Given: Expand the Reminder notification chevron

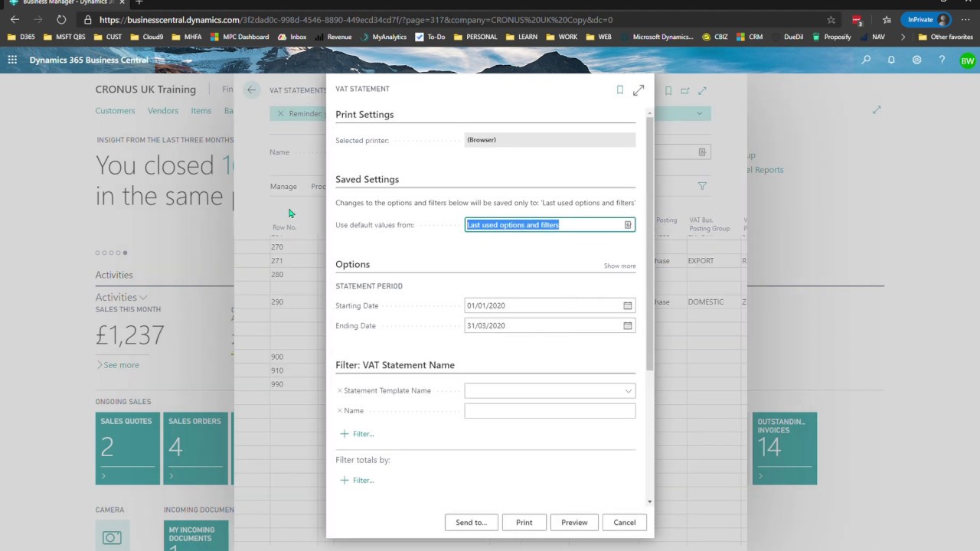Looking at the screenshot, I should point(699,113).
